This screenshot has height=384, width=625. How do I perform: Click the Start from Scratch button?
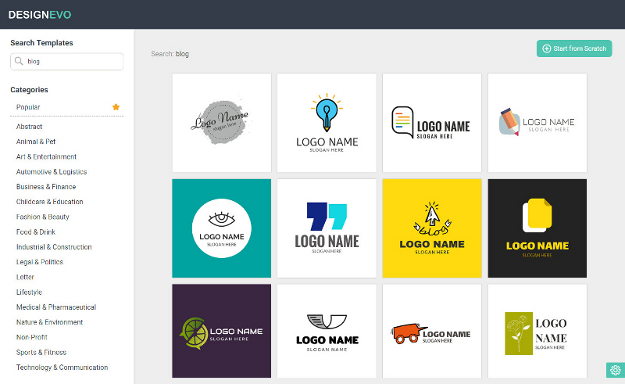tap(574, 49)
